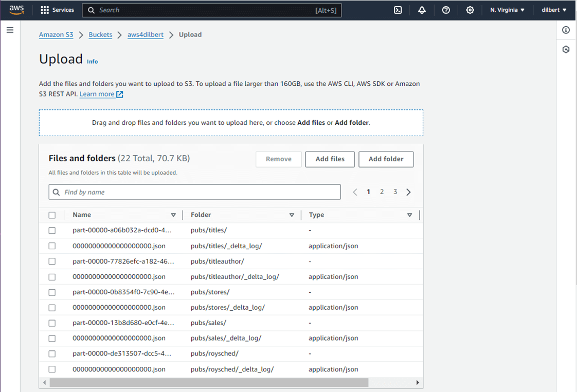Launch CloudShell terminal icon
Viewport: 577px width, 392px height.
pos(398,10)
